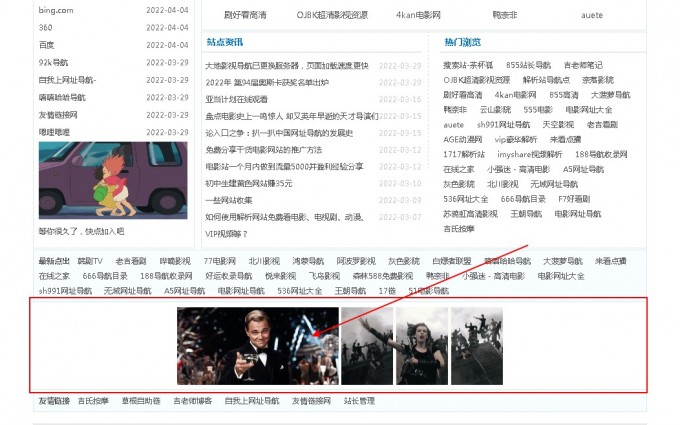Open 吉氏按摩 in 热门浏览
The height and width of the screenshot is (425, 680).
[459, 229]
